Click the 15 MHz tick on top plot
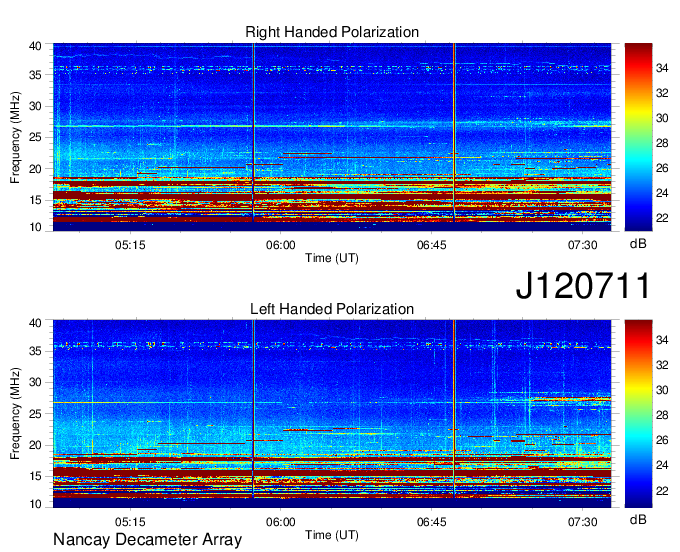 point(35,200)
